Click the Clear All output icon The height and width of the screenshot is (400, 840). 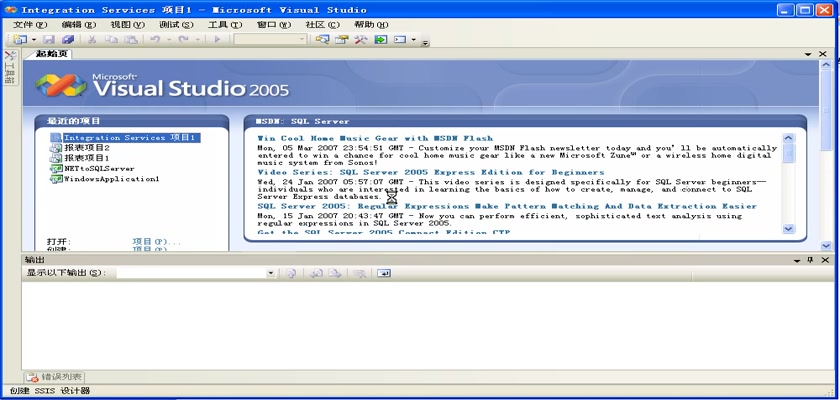click(x=359, y=274)
